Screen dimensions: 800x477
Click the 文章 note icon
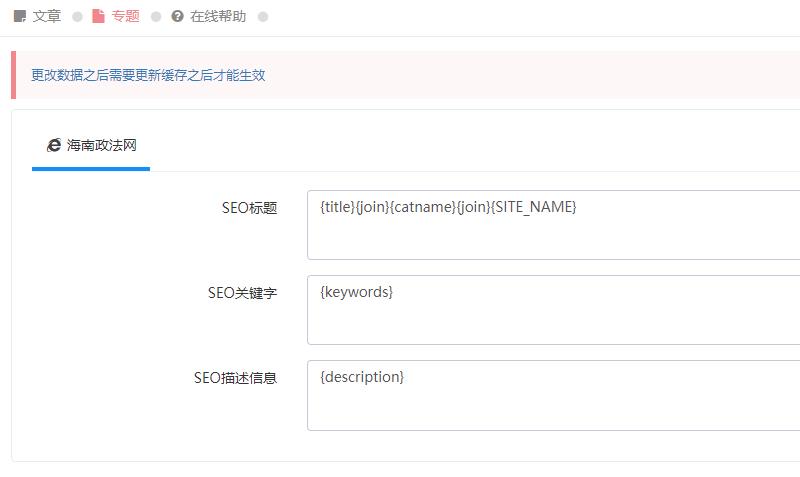click(x=19, y=16)
